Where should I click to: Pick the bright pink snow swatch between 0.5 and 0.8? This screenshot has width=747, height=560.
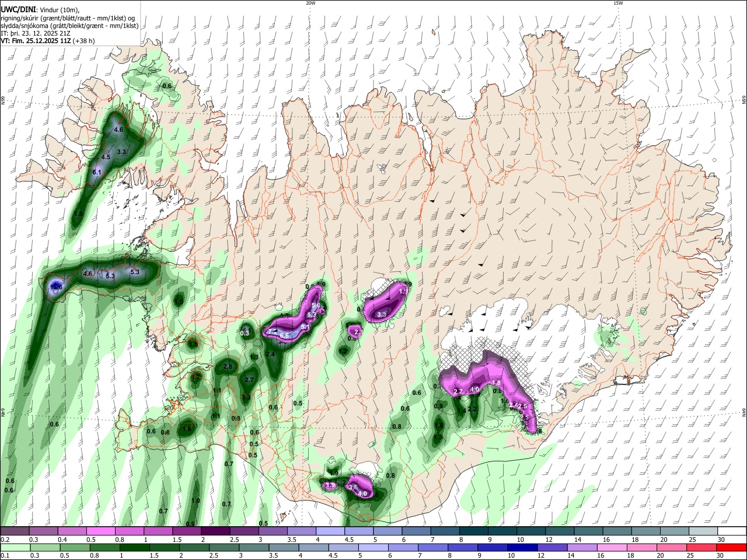click(100, 531)
